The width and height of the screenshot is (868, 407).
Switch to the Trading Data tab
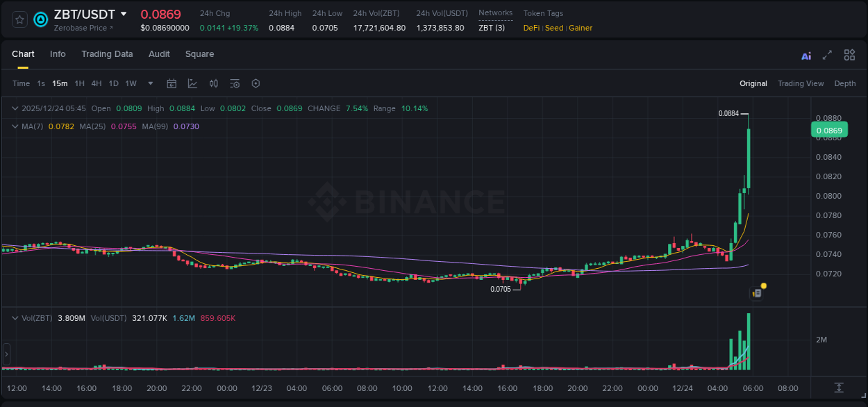pyautogui.click(x=107, y=53)
